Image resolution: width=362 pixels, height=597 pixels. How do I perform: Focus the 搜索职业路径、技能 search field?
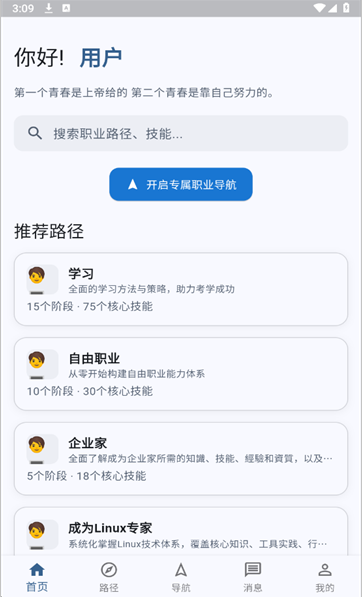point(181,133)
